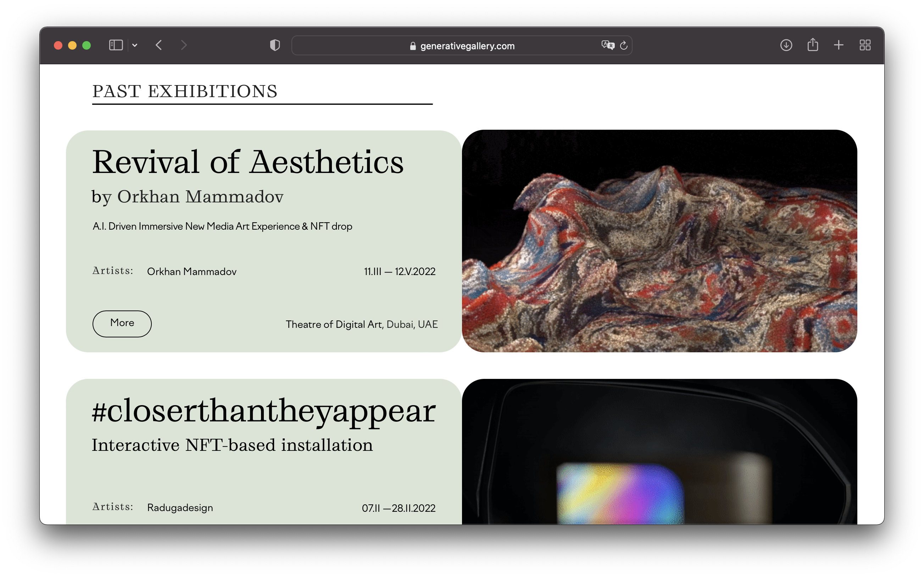924x577 pixels.
Task: Reload the page with the refresh icon
Action: (x=624, y=45)
